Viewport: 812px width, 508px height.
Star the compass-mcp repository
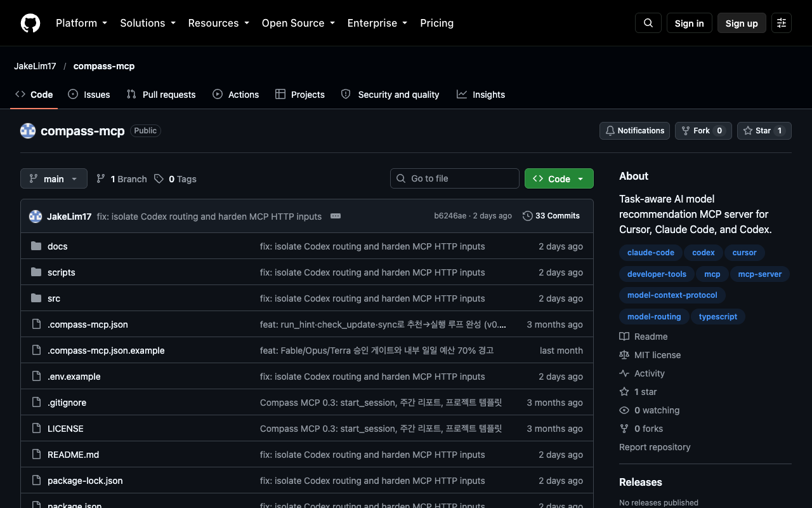[x=764, y=131]
